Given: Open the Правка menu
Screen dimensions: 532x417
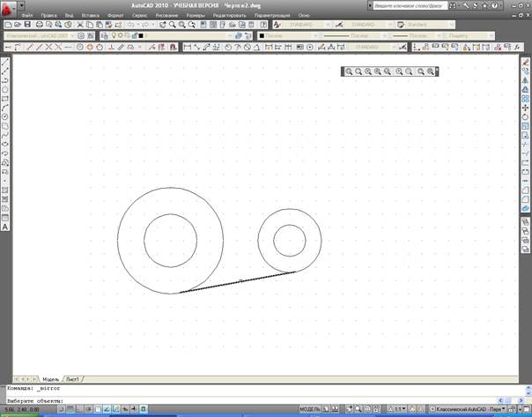Looking at the screenshot, I should click(x=48, y=15).
